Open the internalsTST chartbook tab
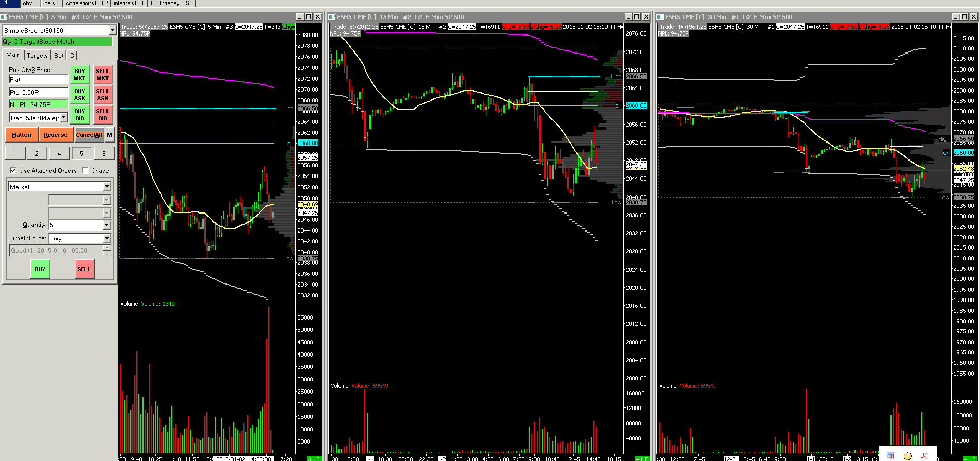This screenshot has height=461, width=980. coord(129,3)
